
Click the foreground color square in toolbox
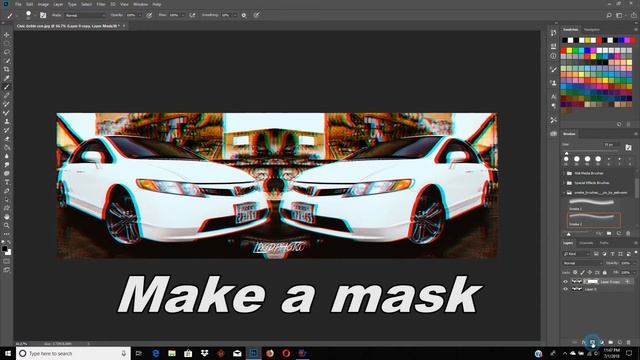click(5, 249)
